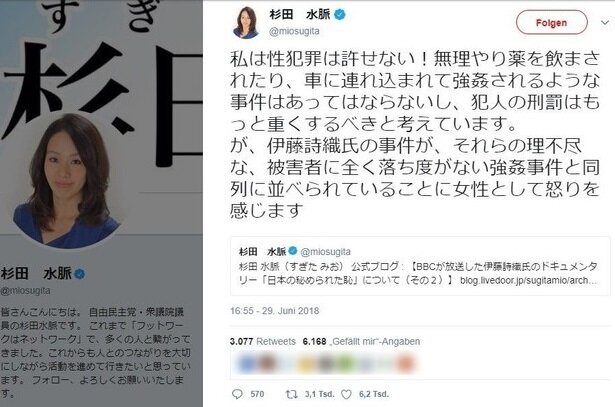Image resolution: width=615 pixels, height=407 pixels.
Task: Click the author name 杉田 水脈 in tweet header
Action: pyautogui.click(x=300, y=15)
